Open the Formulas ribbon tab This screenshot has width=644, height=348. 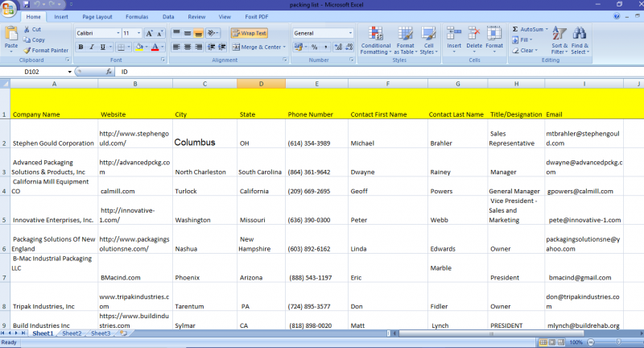tap(137, 17)
